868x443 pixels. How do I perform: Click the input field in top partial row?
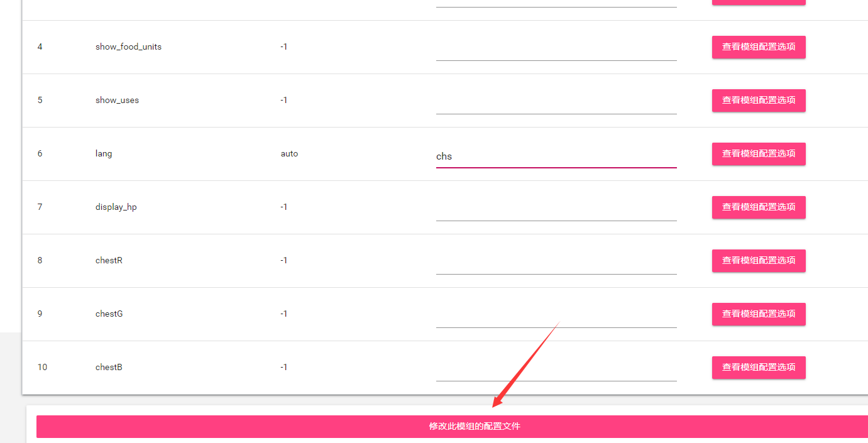tap(556, 3)
